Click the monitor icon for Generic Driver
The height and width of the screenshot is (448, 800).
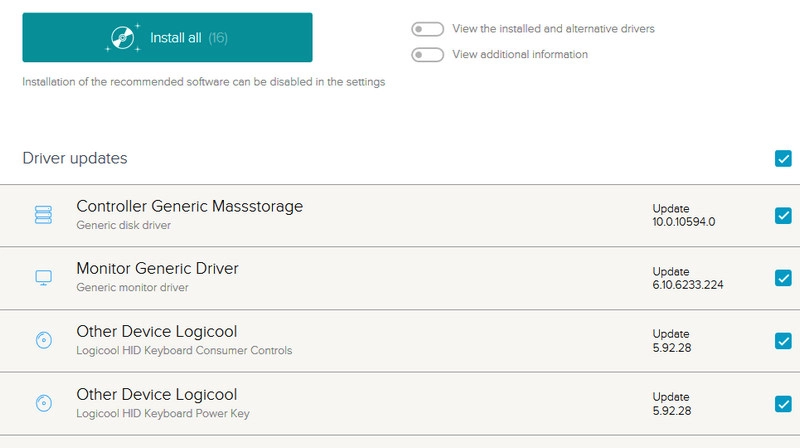pos(43,278)
